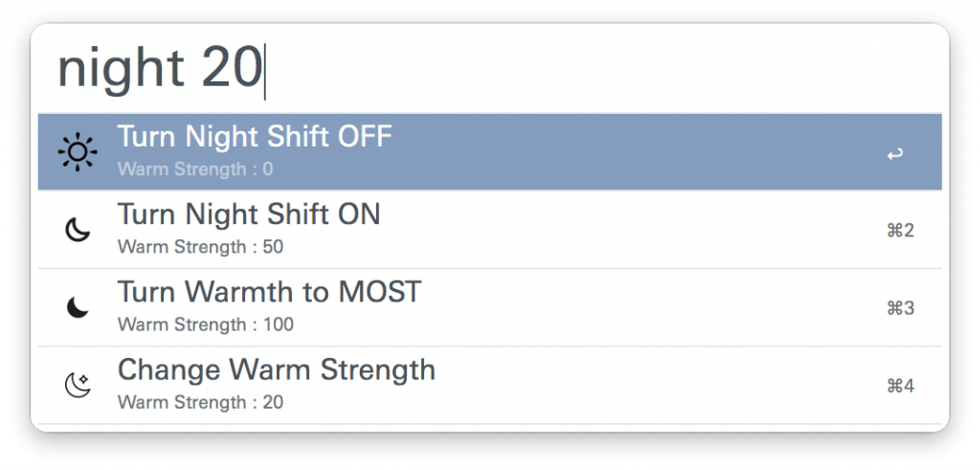Click the ⌘2 shortcut hint
980x470 pixels.
pyautogui.click(x=901, y=230)
